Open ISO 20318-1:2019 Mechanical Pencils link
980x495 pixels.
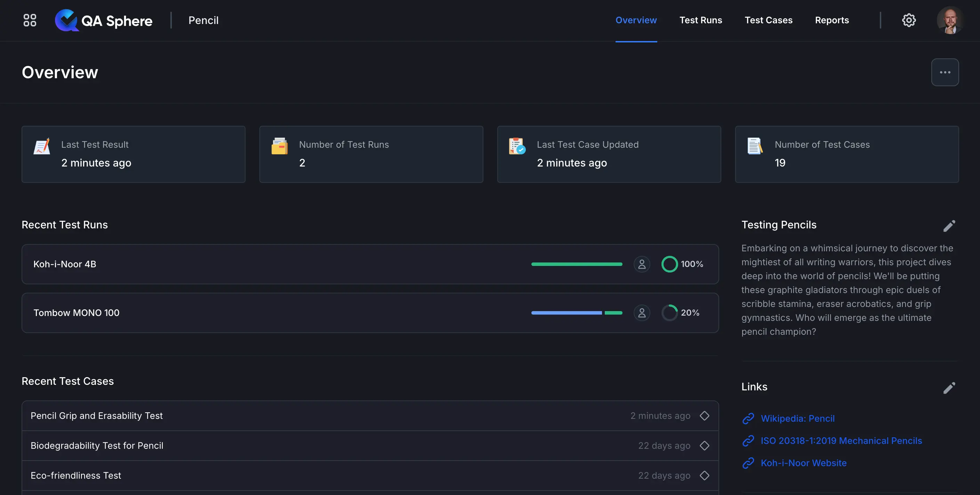[x=841, y=441]
